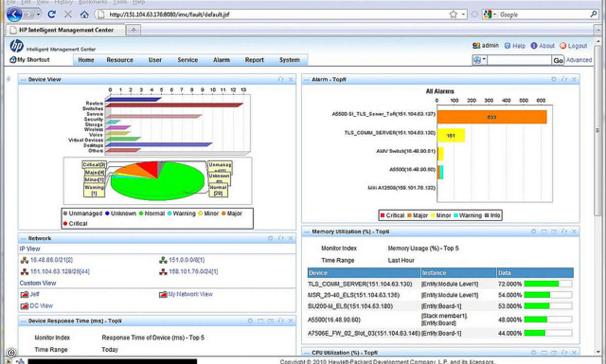Click the DC View folder icon

click(x=24, y=306)
